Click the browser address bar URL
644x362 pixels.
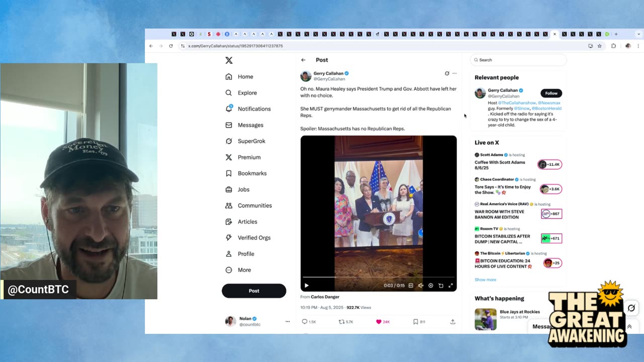(x=235, y=46)
